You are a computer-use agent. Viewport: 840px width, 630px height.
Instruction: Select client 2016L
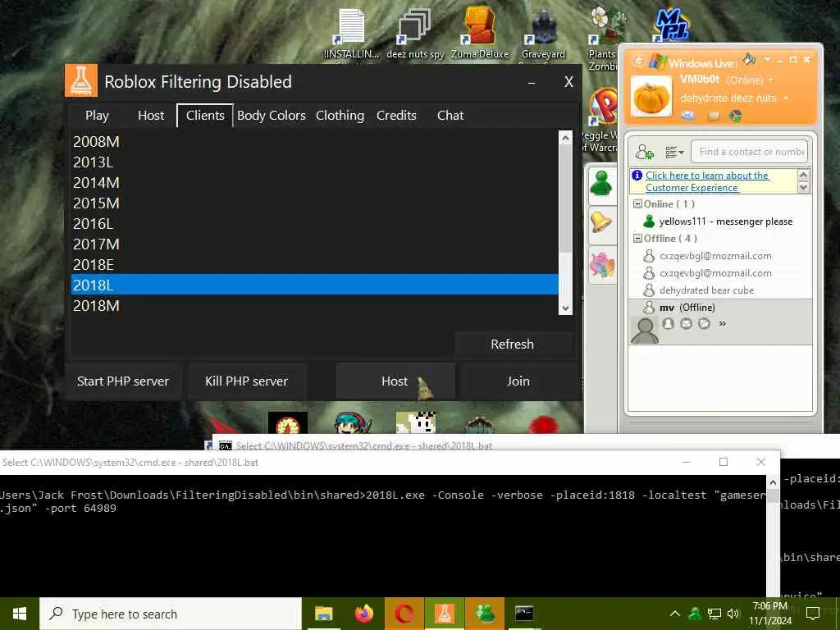click(x=314, y=223)
